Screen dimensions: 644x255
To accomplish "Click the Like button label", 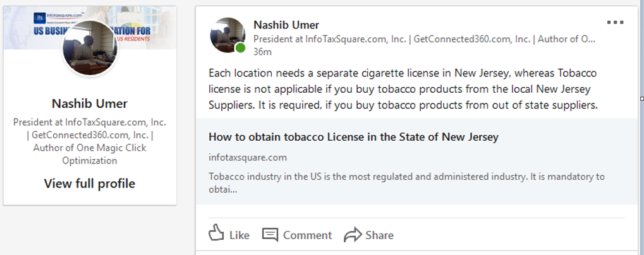I will (240, 235).
